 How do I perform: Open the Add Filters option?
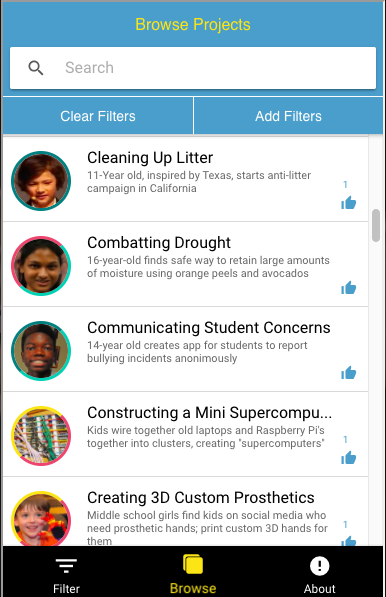[289, 116]
